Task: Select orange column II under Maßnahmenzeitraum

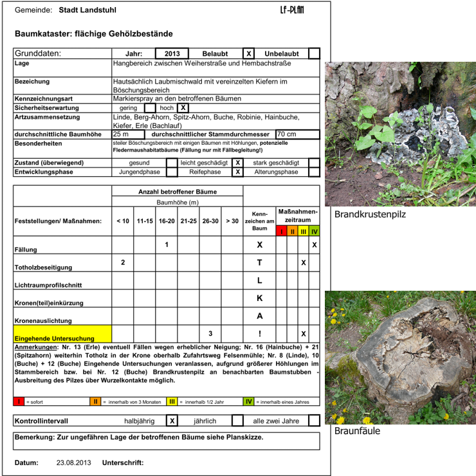Action: (292, 232)
